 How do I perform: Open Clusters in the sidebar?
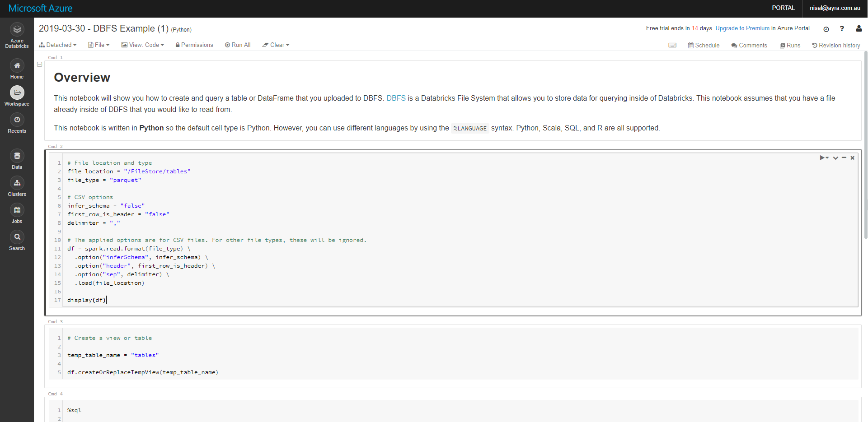point(17,187)
